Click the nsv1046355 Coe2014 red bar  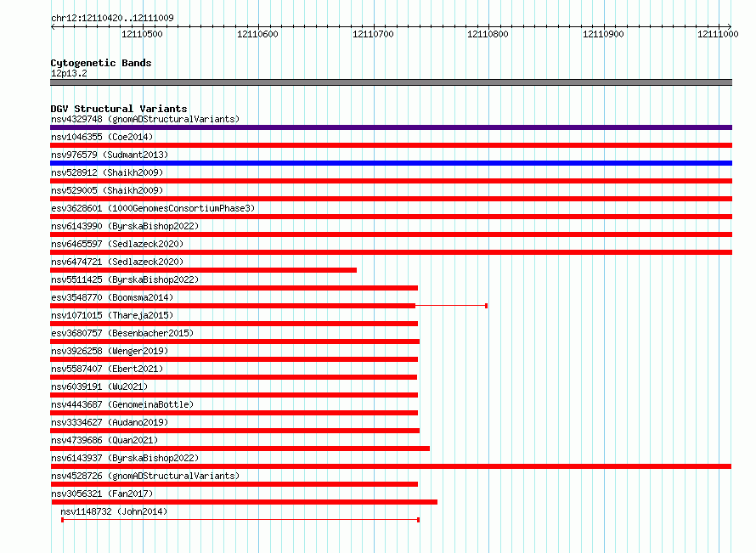click(x=391, y=145)
